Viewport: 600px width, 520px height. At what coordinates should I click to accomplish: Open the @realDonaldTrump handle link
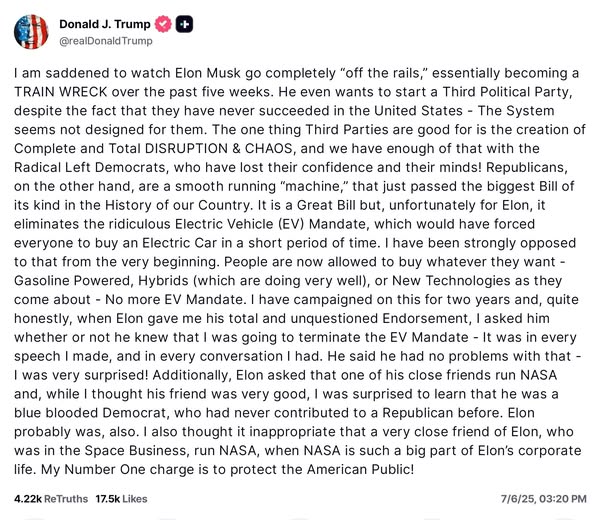[x=104, y=41]
